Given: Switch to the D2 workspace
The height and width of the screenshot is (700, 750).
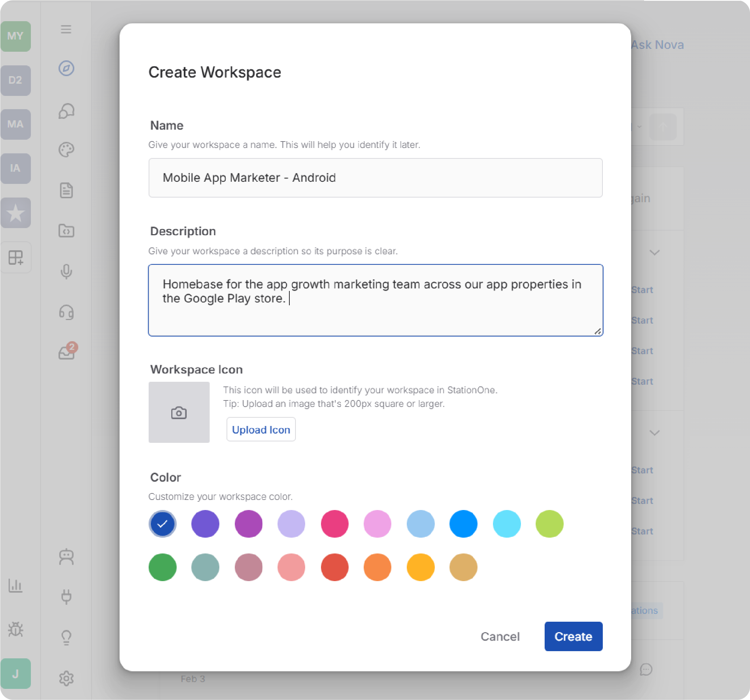Looking at the screenshot, I should click(15, 80).
